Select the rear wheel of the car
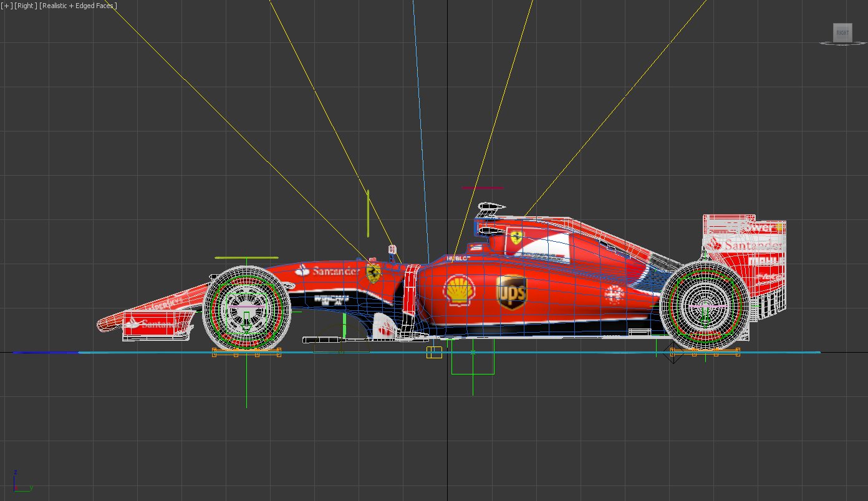The height and width of the screenshot is (501, 868). [705, 305]
